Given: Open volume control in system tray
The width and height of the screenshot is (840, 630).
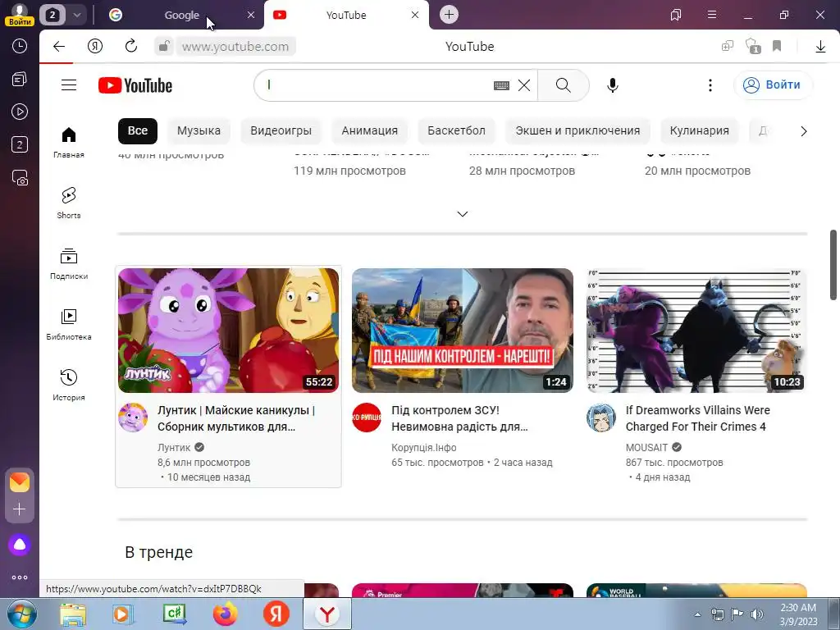Looking at the screenshot, I should pyautogui.click(x=756, y=614).
